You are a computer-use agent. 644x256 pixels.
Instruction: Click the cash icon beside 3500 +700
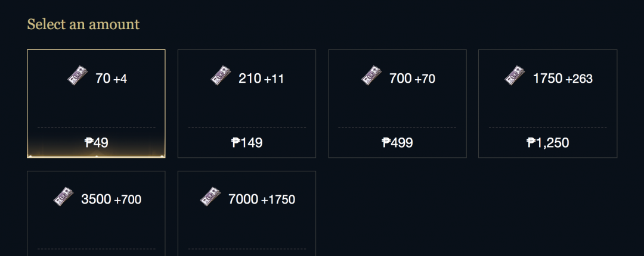pyautogui.click(x=64, y=196)
